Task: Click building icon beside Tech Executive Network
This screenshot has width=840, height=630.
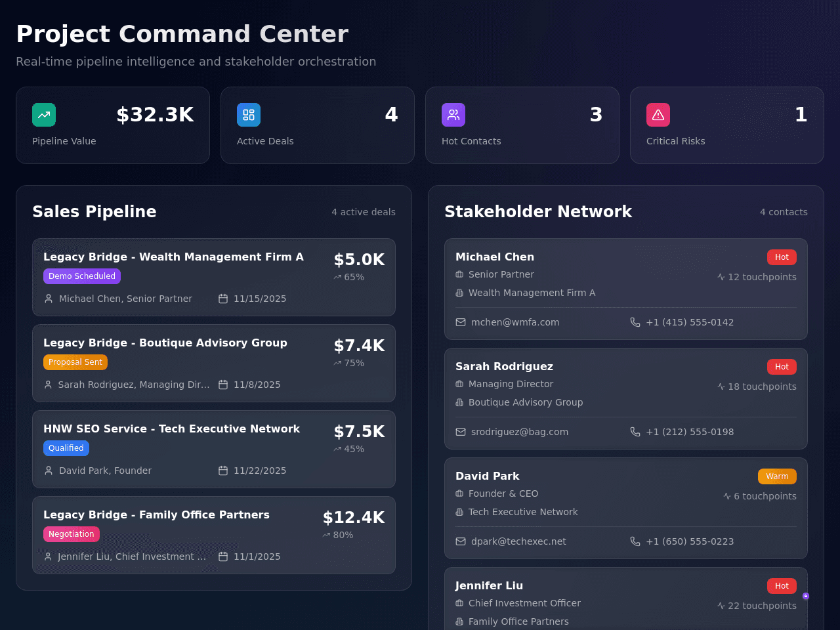Action: coord(459,512)
